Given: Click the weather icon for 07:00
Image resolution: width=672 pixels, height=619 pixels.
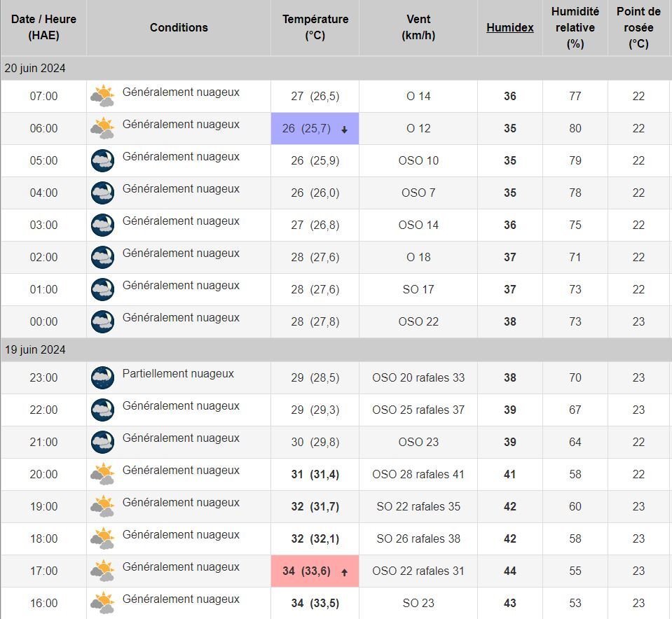Looking at the screenshot, I should pyautogui.click(x=102, y=96).
